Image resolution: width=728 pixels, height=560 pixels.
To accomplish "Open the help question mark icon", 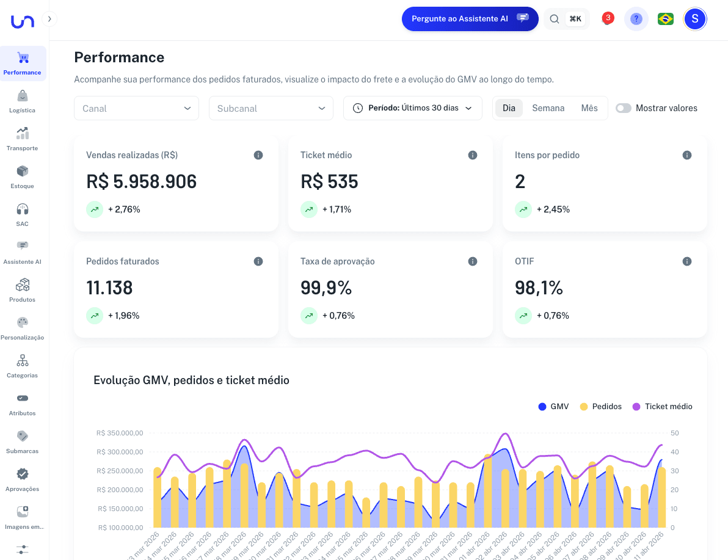I will click(636, 19).
